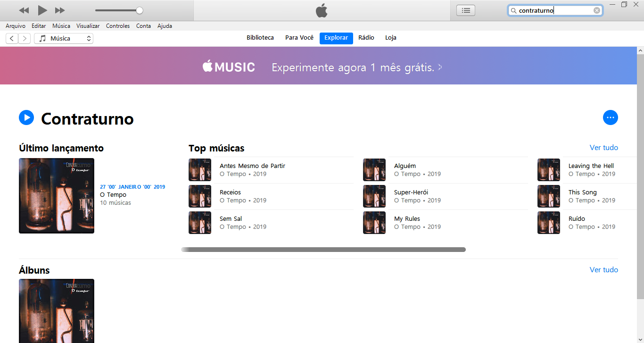The image size is (644, 343).
Task: Click the O Tempo latest release title
Action: coord(113,195)
